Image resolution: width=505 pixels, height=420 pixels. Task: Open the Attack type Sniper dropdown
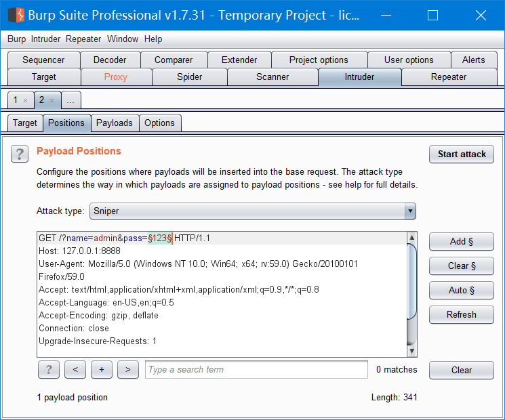[x=252, y=211]
